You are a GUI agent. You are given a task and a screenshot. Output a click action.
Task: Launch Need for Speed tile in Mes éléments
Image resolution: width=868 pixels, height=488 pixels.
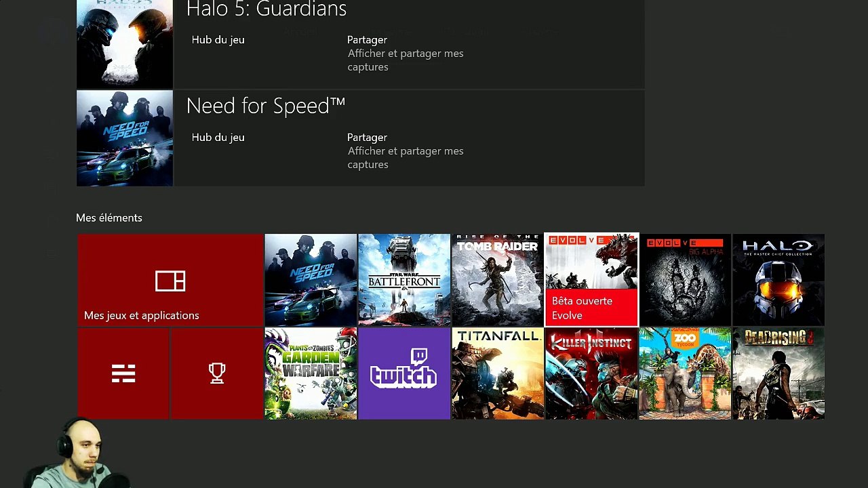311,280
